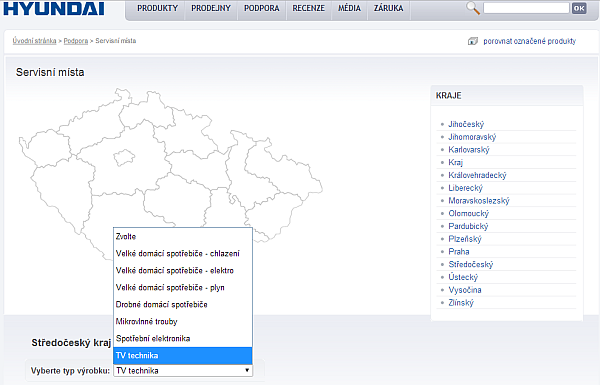
Task: Click porovnat označené produkty link
Action: click(x=530, y=41)
